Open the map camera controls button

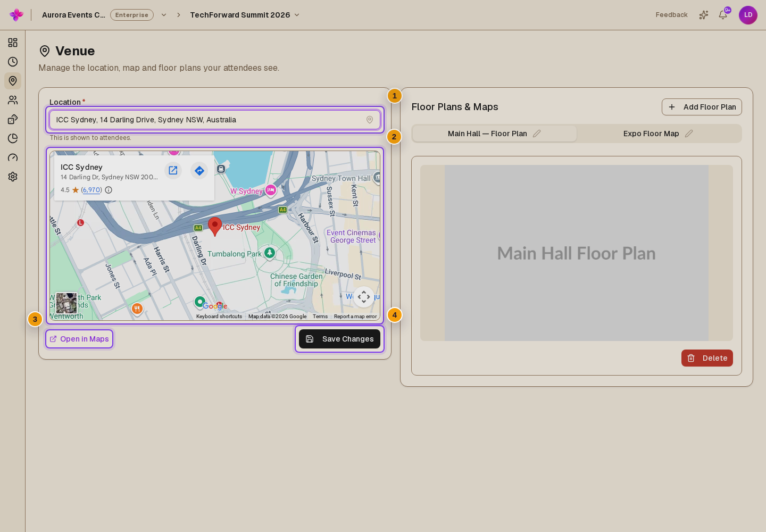(x=364, y=297)
